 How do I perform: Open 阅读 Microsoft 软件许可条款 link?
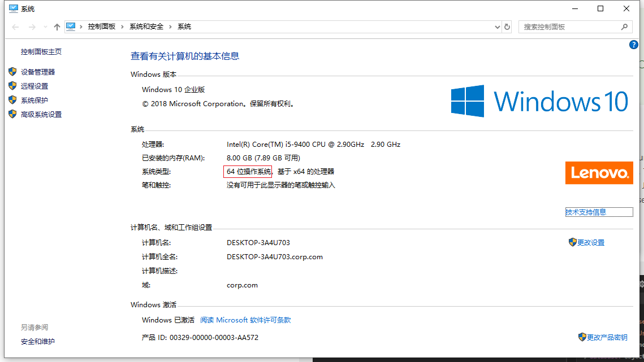tap(245, 320)
